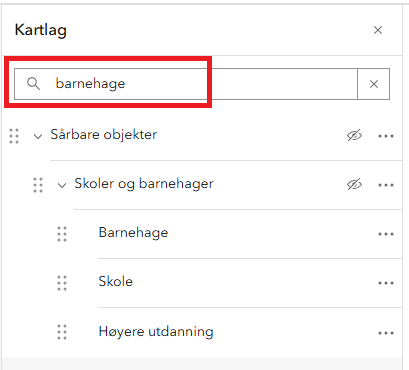Grab the Høyere utdanning drag handle
Image resolution: width=409 pixels, height=370 pixels.
point(62,332)
